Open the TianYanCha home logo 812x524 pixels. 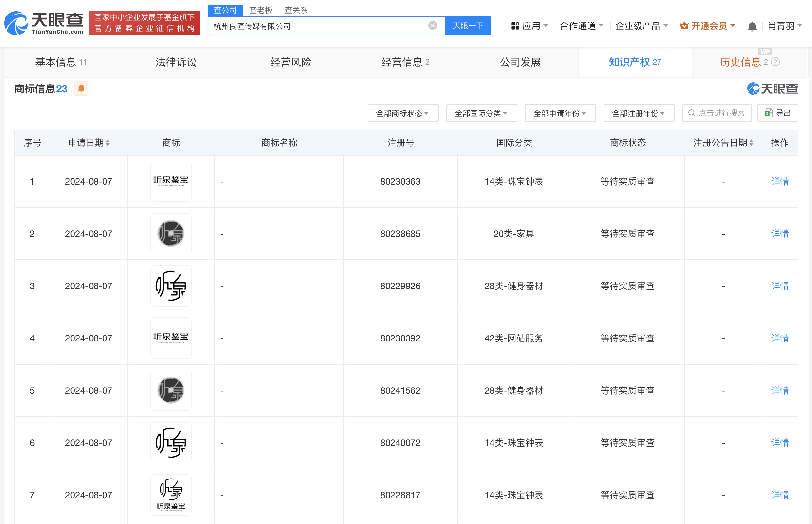click(44, 23)
